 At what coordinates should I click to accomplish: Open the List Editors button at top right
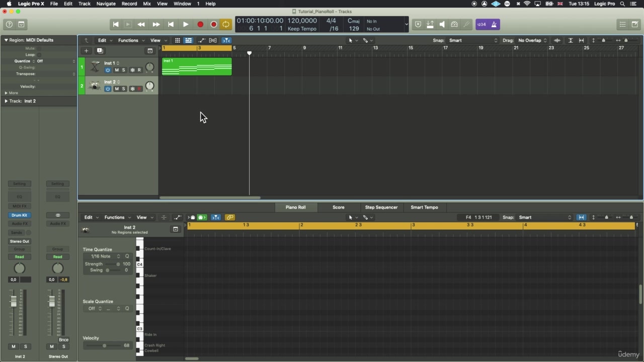[x=622, y=24]
